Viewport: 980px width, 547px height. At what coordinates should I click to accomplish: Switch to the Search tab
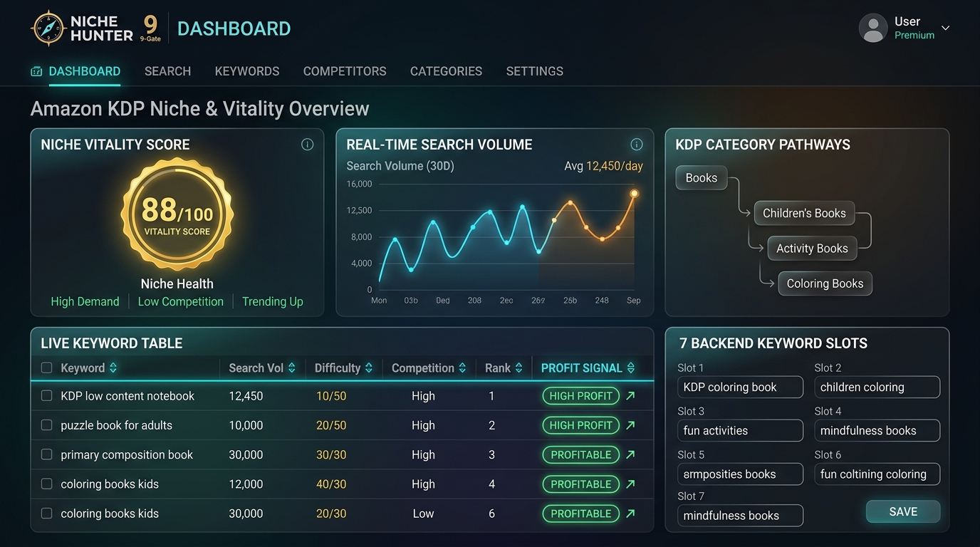(167, 71)
